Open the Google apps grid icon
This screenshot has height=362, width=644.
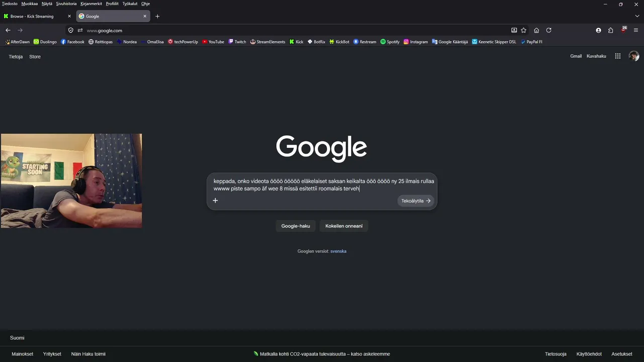(618, 56)
